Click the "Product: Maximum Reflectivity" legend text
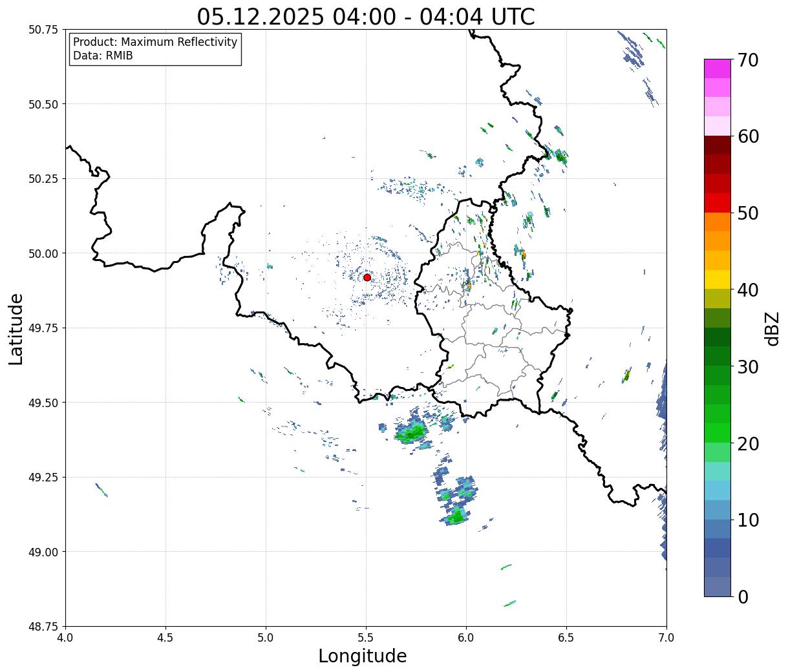788x672 pixels. tap(155, 42)
